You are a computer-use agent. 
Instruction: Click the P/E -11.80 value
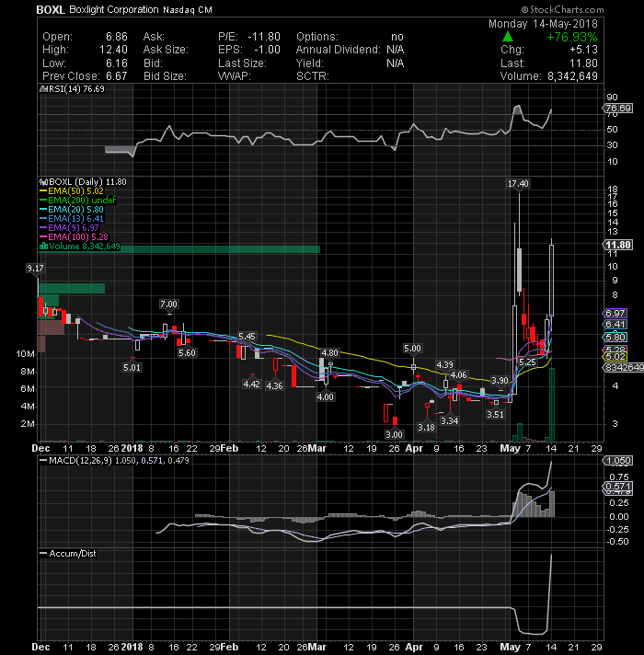(264, 37)
